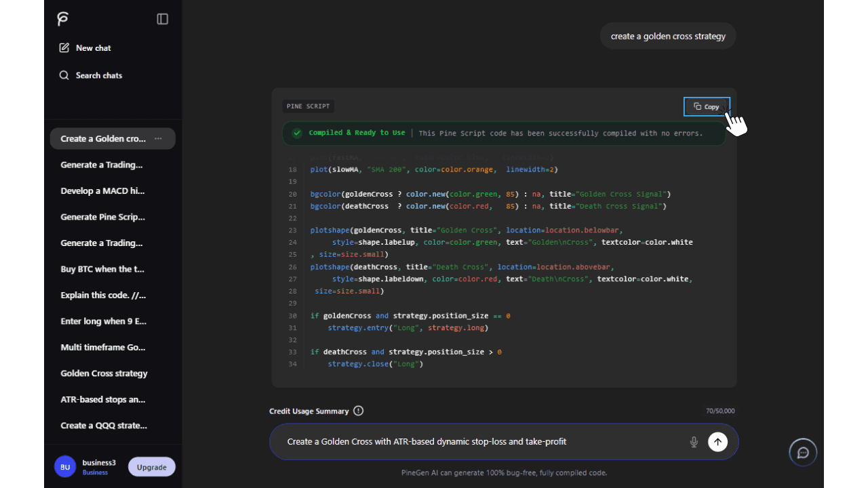
Task: Activate microphone voice input
Action: (x=694, y=442)
